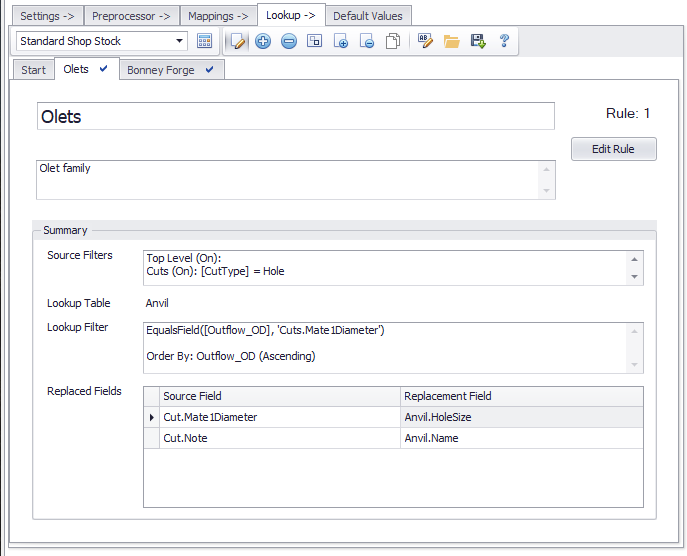
Task: Click the Source Filters text box
Action: click(393, 268)
